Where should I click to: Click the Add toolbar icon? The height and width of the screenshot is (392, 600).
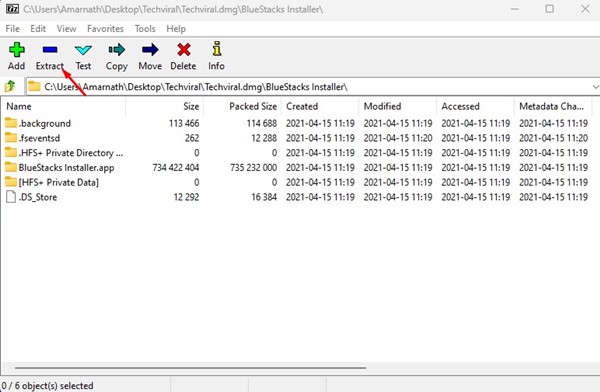pos(16,50)
